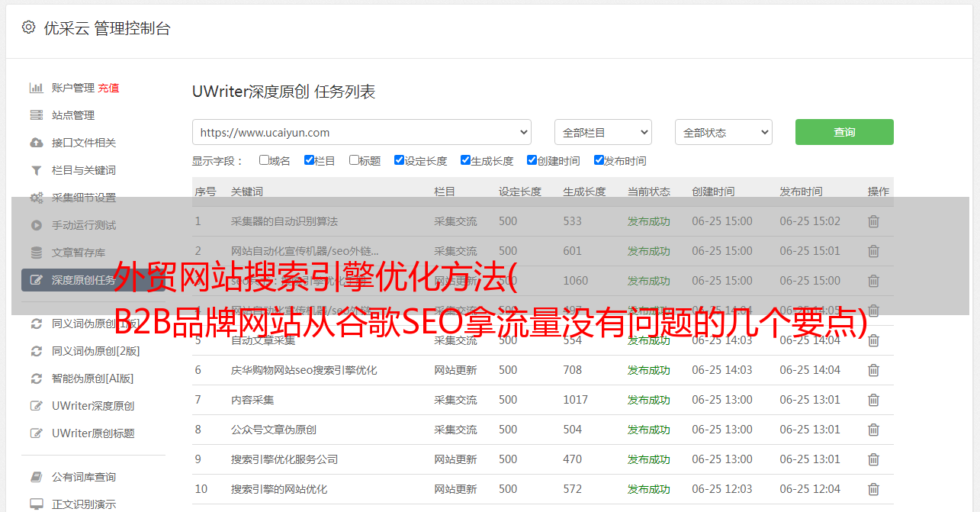
Task: Click the 正文识别演示 monitor icon
Action: tap(36, 504)
